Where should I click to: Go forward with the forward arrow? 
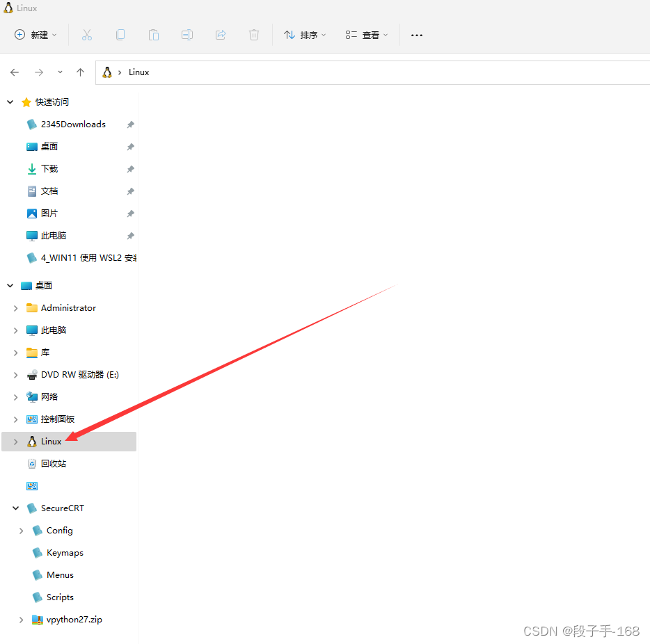39,72
